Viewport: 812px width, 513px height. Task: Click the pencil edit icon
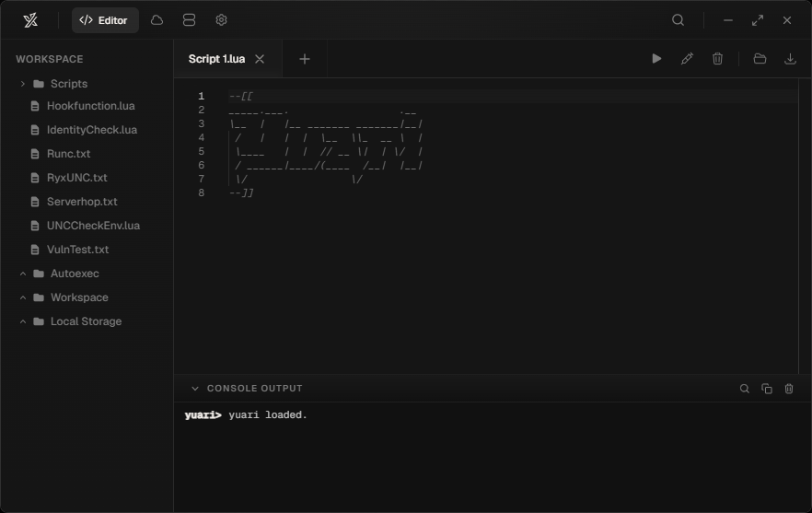(687, 59)
